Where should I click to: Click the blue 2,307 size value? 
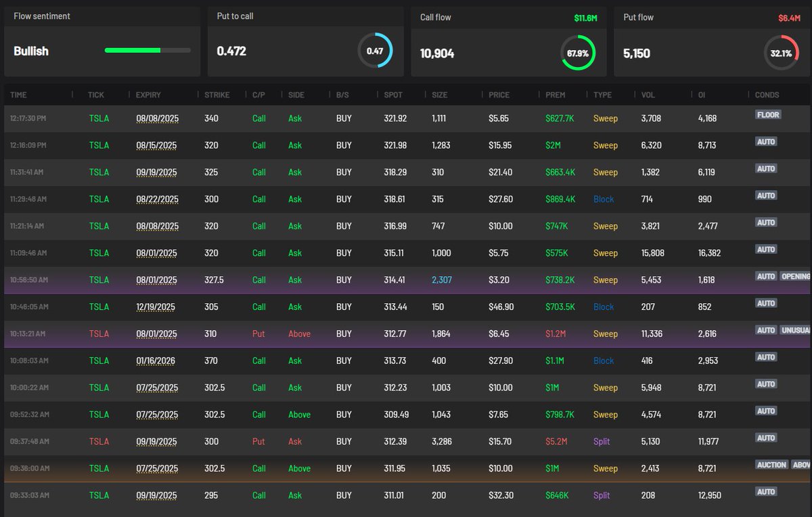pos(442,279)
